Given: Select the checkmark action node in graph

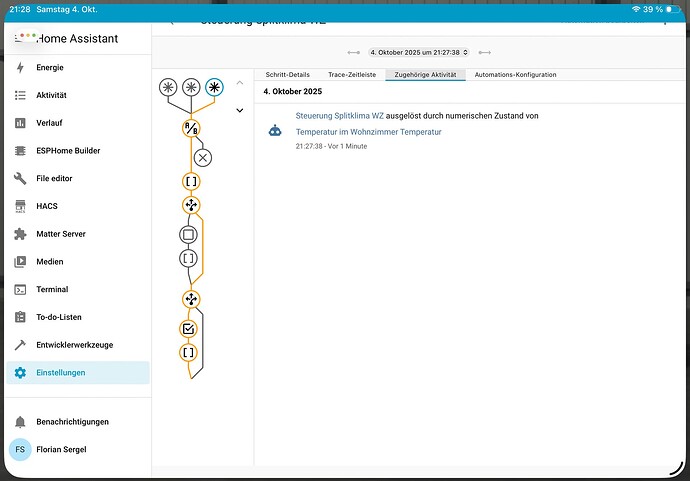Looking at the screenshot, I should [x=189, y=328].
